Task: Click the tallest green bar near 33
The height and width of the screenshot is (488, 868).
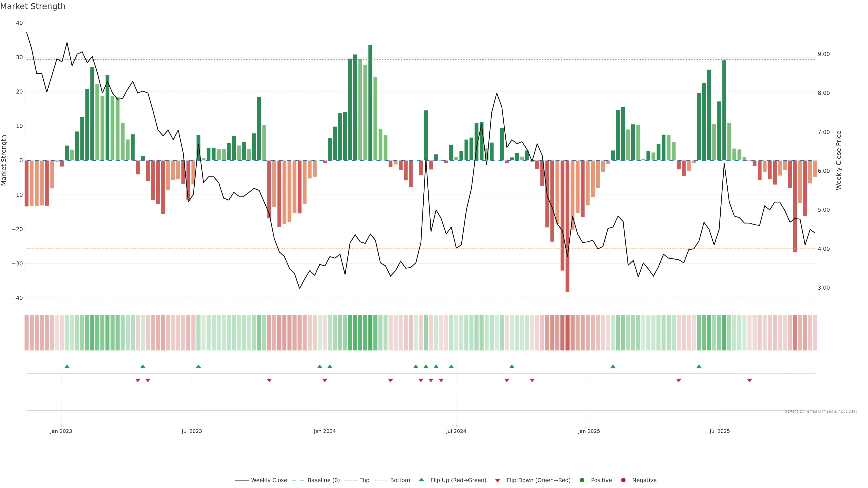Action: pos(370,101)
